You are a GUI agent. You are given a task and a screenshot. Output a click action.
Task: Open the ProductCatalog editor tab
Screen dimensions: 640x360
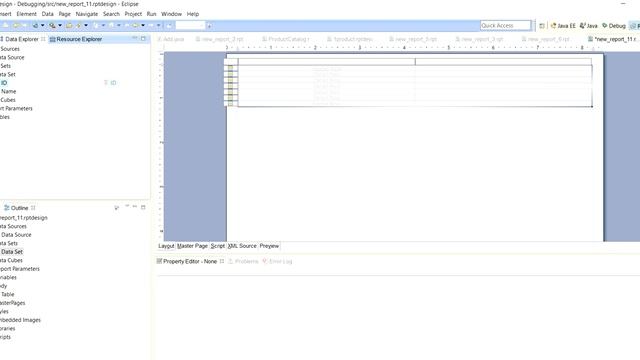click(286, 39)
